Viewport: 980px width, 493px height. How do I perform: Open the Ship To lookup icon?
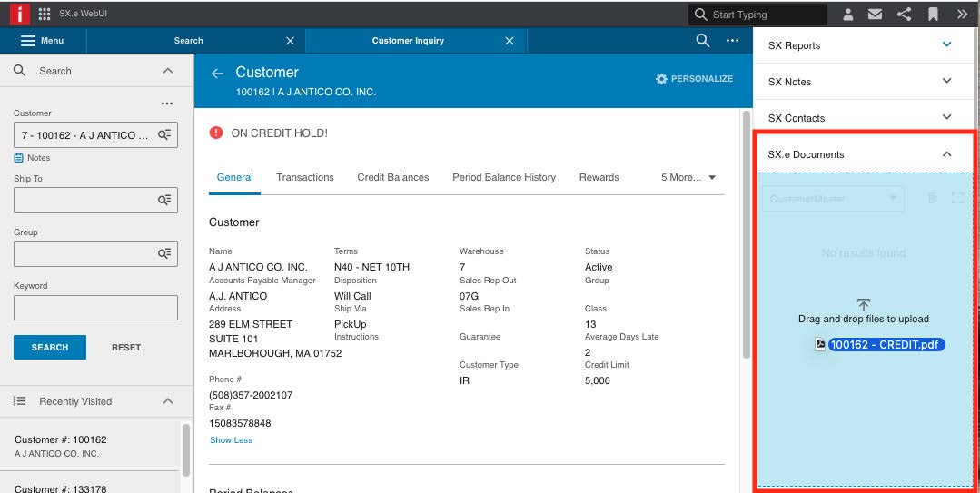(164, 200)
